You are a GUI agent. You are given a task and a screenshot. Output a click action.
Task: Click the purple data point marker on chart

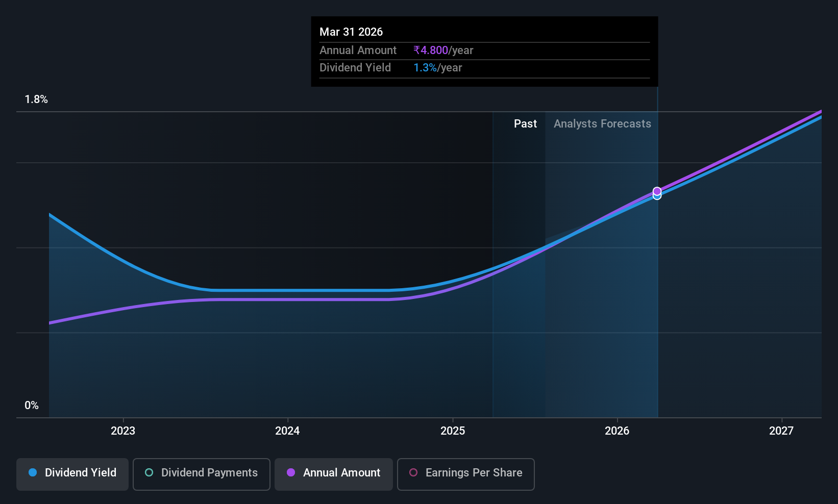tap(657, 191)
